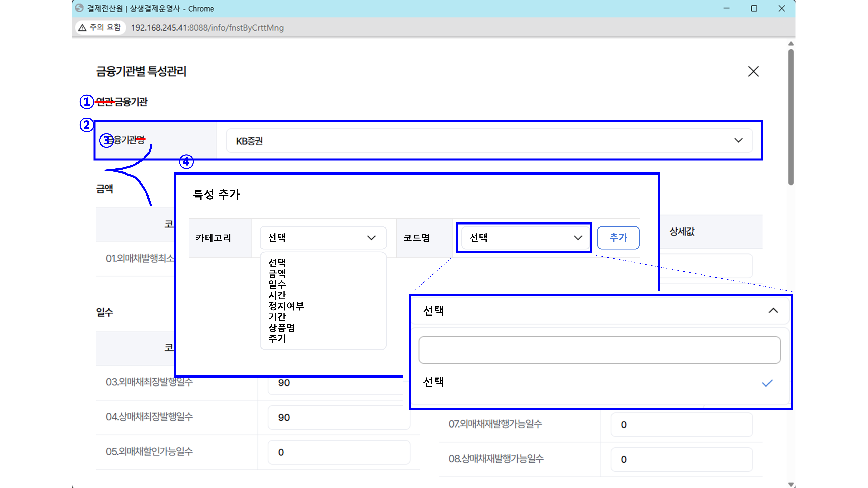The height and width of the screenshot is (488, 868).
Task: Click the 07.외매채재발행가능일수 label
Action: (495, 424)
